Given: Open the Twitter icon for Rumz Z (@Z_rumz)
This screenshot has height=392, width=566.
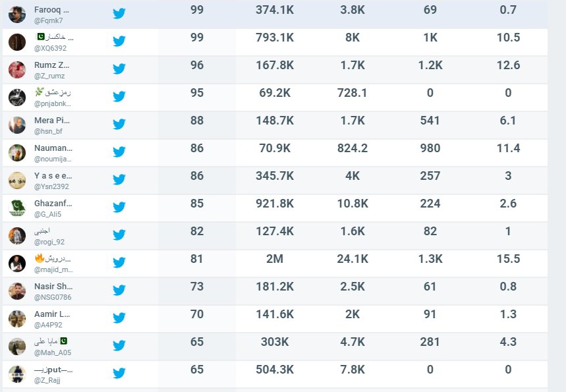Looking at the screenshot, I should [119, 69].
